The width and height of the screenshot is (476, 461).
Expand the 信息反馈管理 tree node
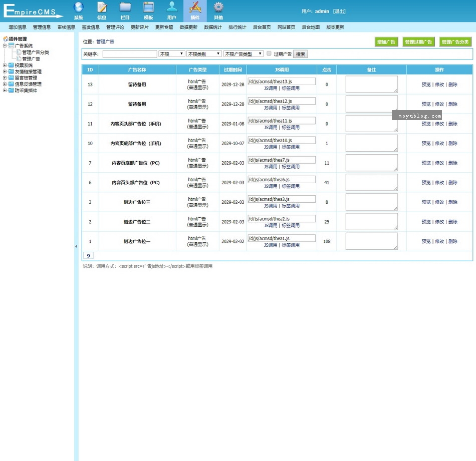(5, 84)
